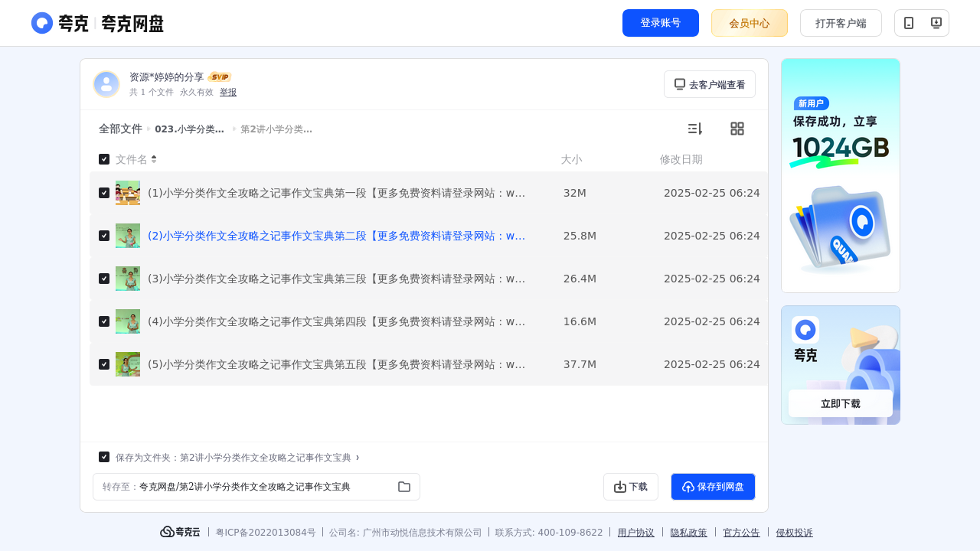Click 资源*婷婷的分享 sharer name
The width and height of the screenshot is (980, 551).
(167, 77)
